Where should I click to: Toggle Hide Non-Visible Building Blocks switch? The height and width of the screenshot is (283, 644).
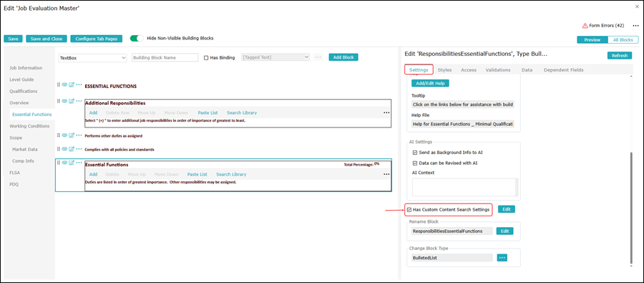click(x=137, y=38)
